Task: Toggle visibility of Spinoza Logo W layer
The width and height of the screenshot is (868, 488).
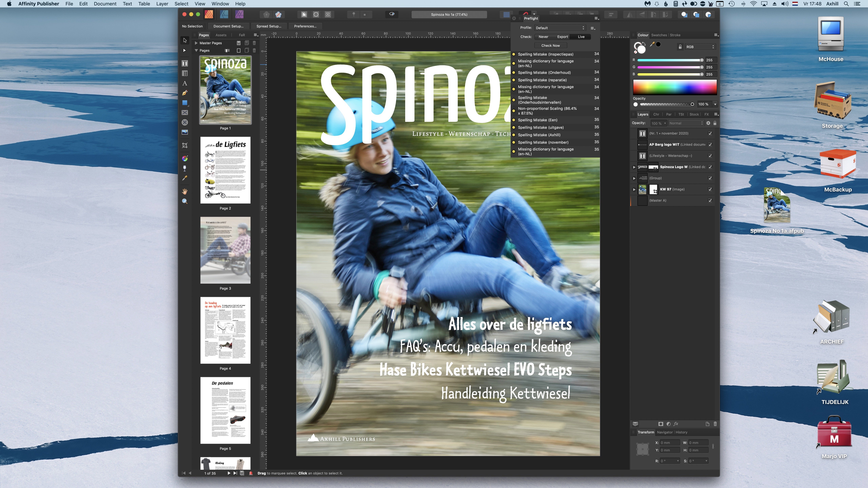Action: (x=710, y=167)
